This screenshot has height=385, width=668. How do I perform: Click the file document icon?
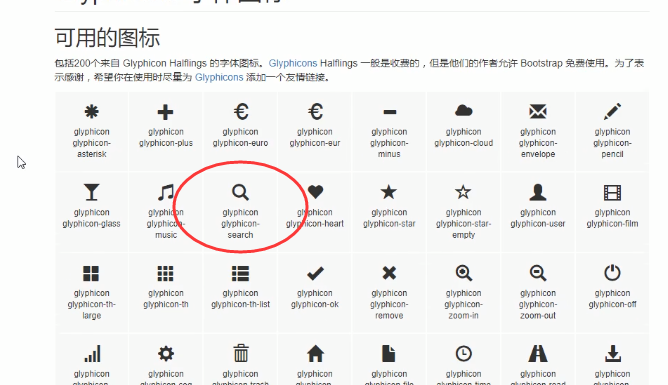(389, 353)
